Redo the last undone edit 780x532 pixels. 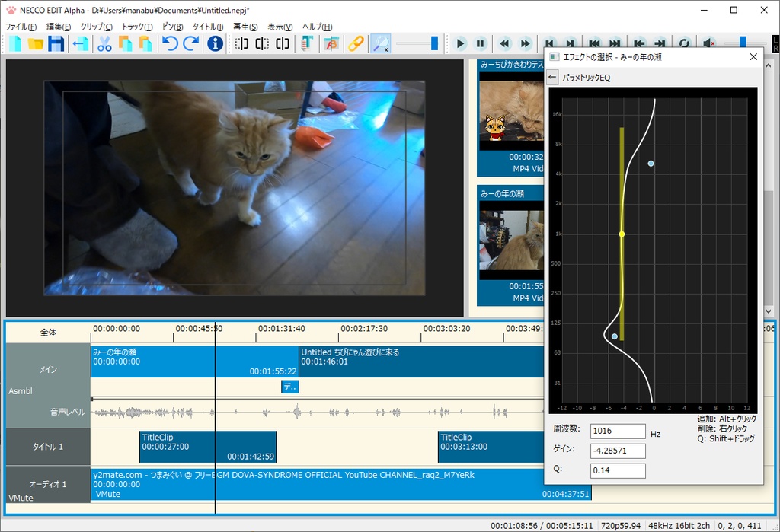click(191, 43)
